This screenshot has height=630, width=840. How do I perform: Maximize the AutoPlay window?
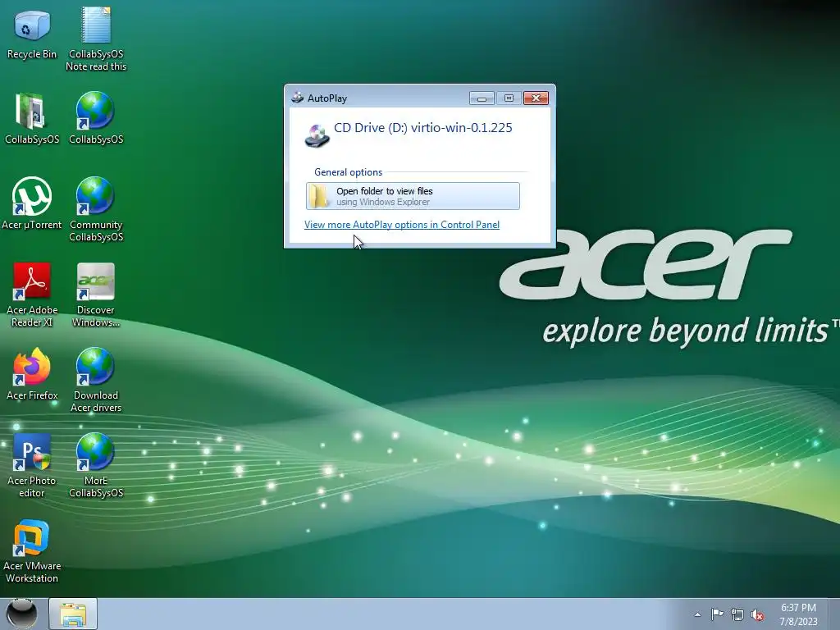(x=509, y=98)
